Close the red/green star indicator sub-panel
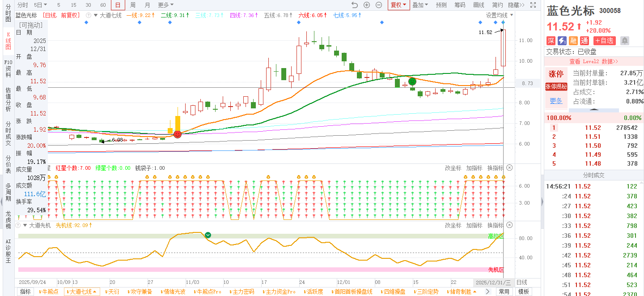The height and width of the screenshot is (296, 644). tap(509, 168)
